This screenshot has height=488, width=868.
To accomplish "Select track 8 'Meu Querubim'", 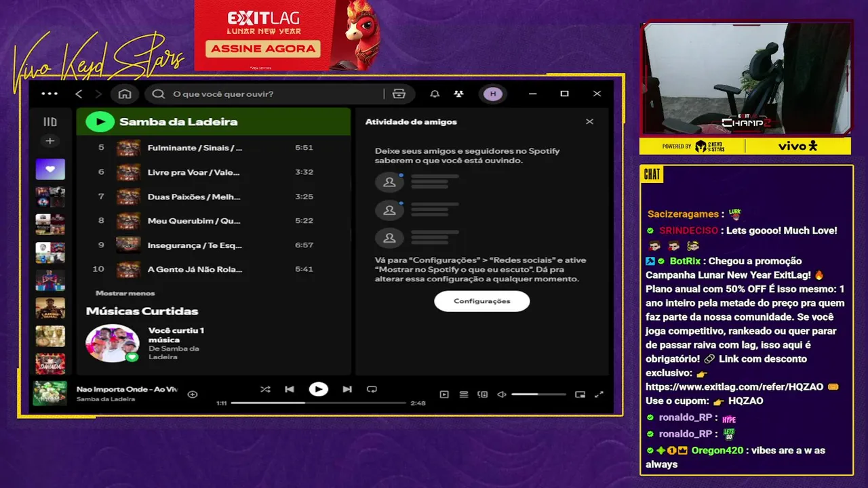I will point(214,220).
